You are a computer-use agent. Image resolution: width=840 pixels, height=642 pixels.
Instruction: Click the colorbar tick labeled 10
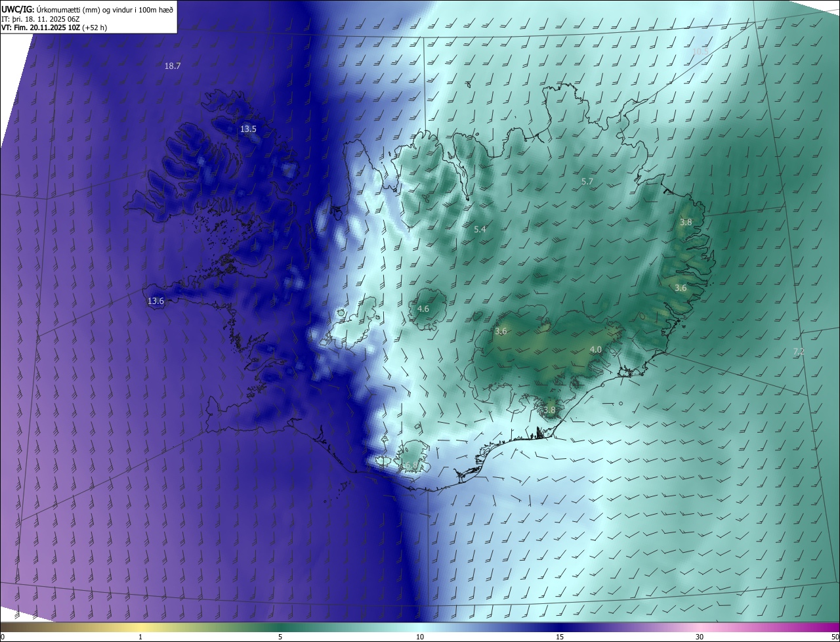[x=420, y=637]
